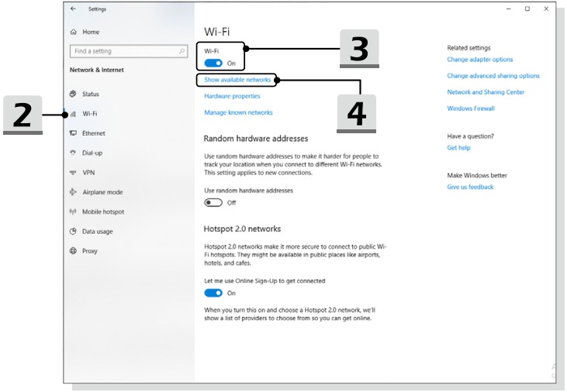Open Network and Sharing Center

pos(486,92)
